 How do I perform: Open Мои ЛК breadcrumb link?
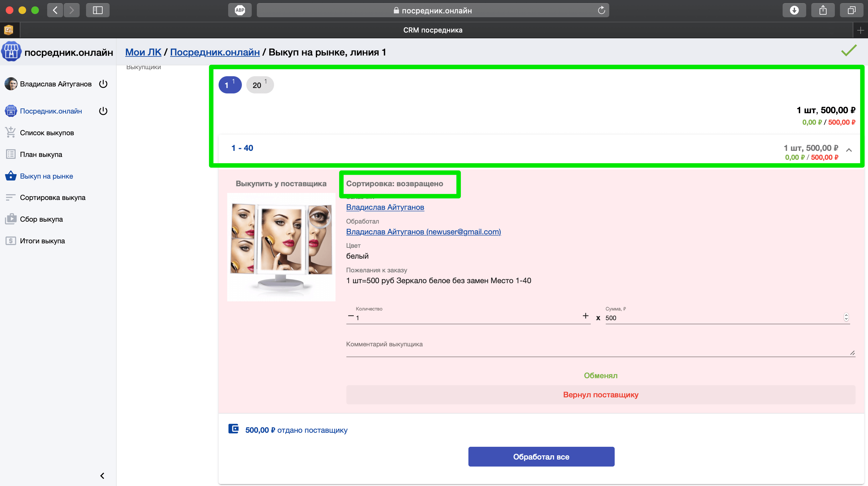point(143,52)
